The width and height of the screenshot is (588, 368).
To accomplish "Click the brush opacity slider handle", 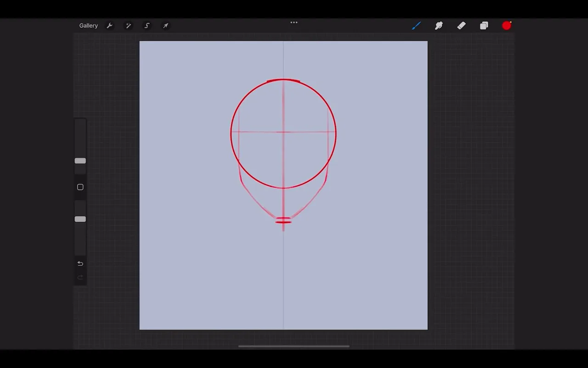I will (80, 219).
